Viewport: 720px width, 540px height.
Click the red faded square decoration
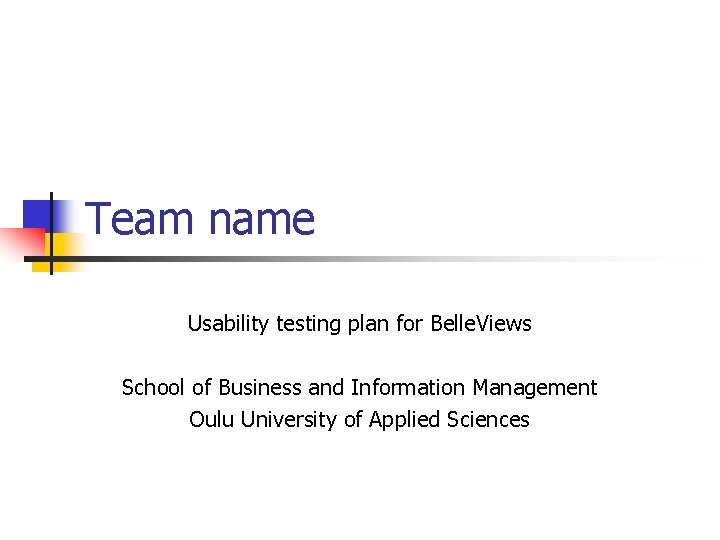click(x=22, y=243)
